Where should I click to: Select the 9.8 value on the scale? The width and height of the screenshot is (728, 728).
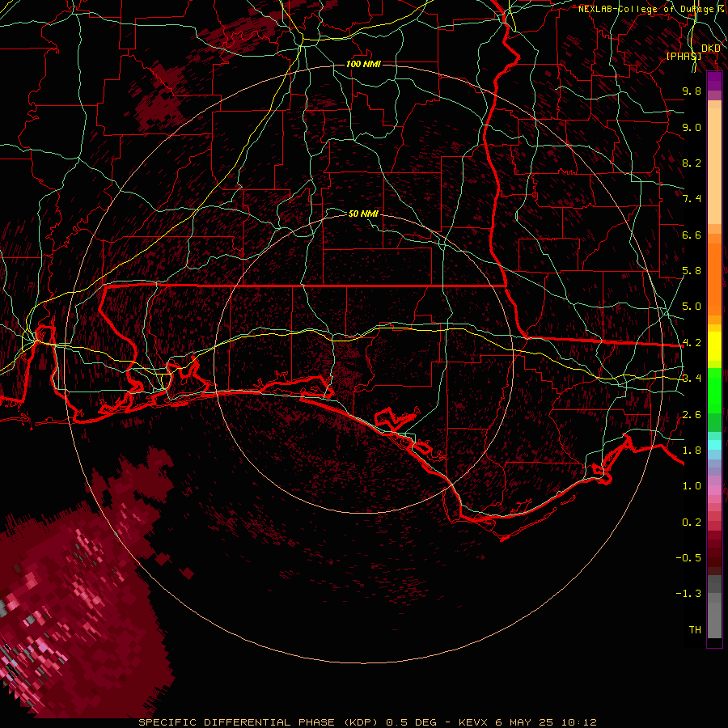coord(692,91)
